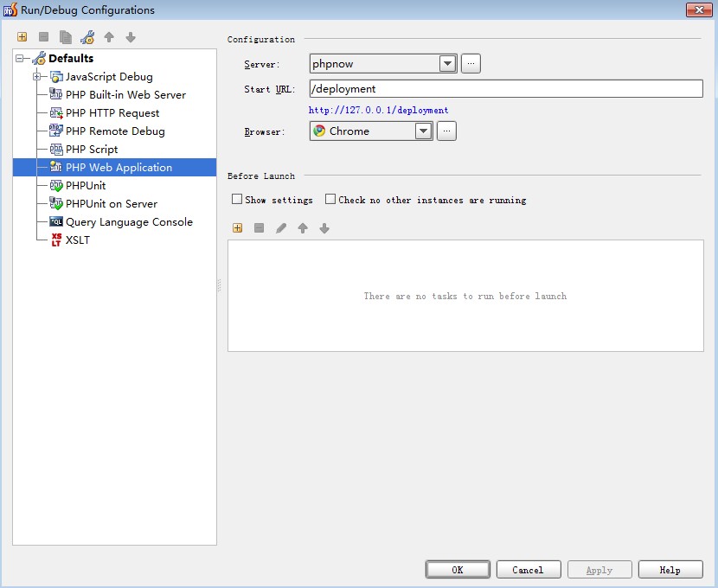
Task: Click the Defaults wrench icon in tree
Action: 40,58
